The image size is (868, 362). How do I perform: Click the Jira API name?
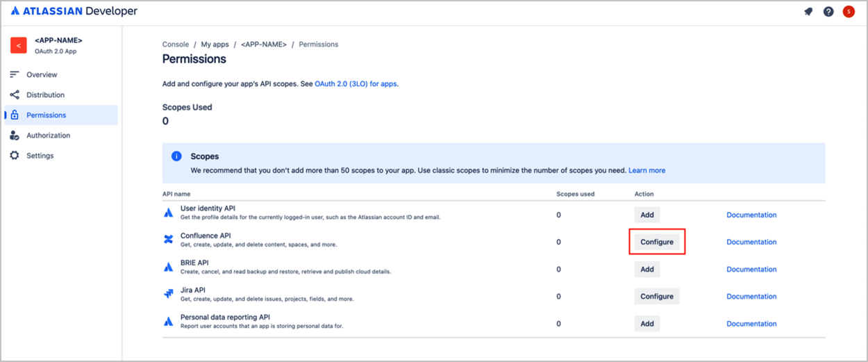pyautogui.click(x=193, y=290)
